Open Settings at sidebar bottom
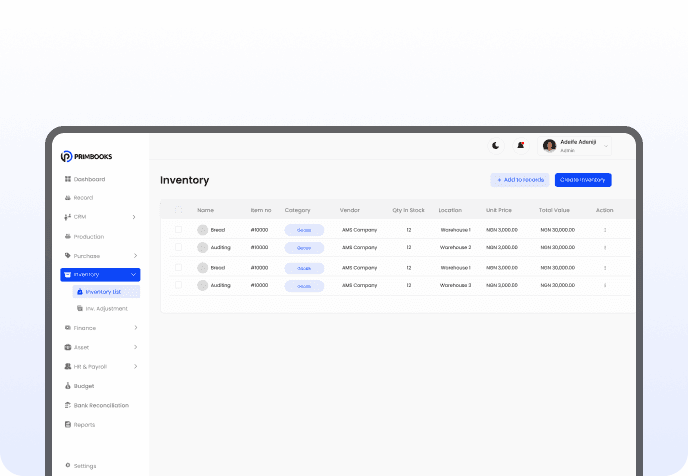Screen dimensions: 688x476 pyautogui.click(x=81, y=465)
